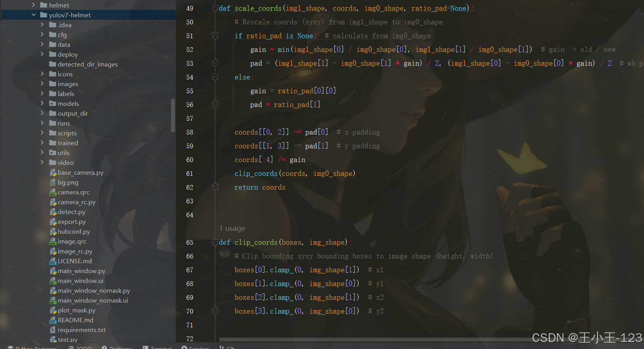
Task: Expand the models folder
Action: (x=42, y=103)
